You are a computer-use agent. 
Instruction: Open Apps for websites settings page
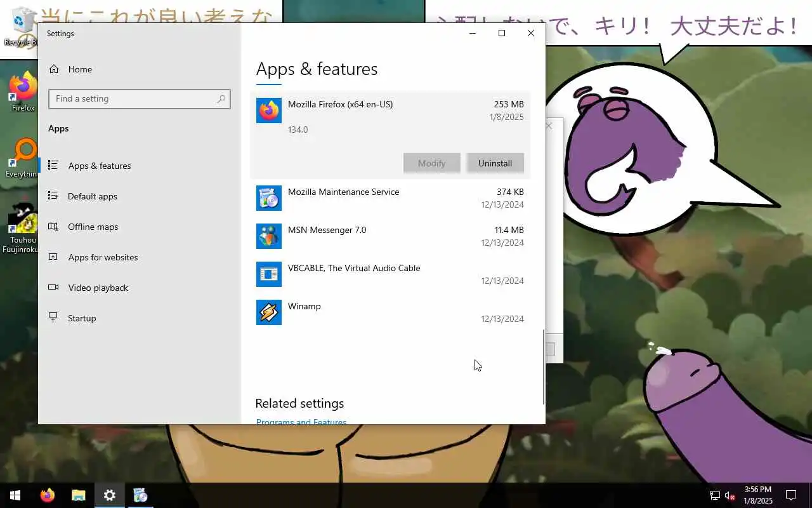140,257
